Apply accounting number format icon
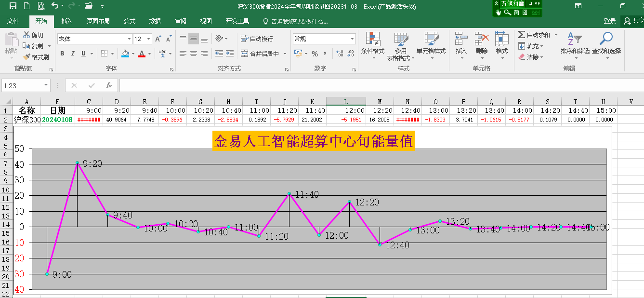Image resolution: width=644 pixels, height=298 pixels. pyautogui.click(x=298, y=54)
